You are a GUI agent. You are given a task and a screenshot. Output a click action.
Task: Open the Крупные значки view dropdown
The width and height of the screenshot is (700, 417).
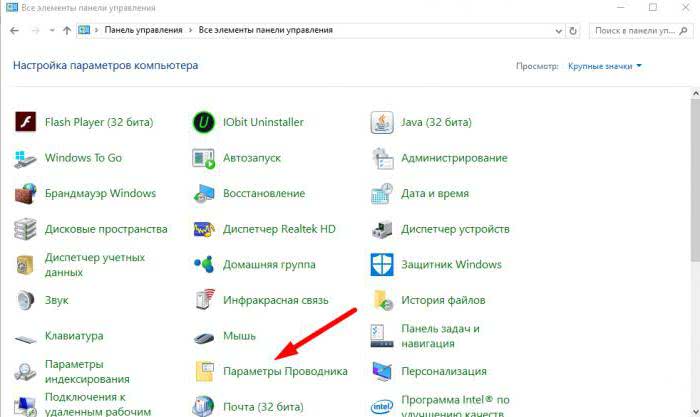pyautogui.click(x=604, y=66)
